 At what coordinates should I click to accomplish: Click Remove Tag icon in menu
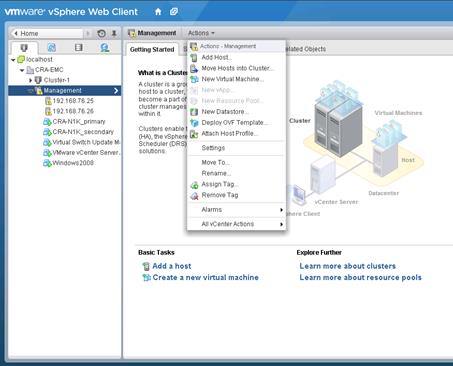(194, 196)
